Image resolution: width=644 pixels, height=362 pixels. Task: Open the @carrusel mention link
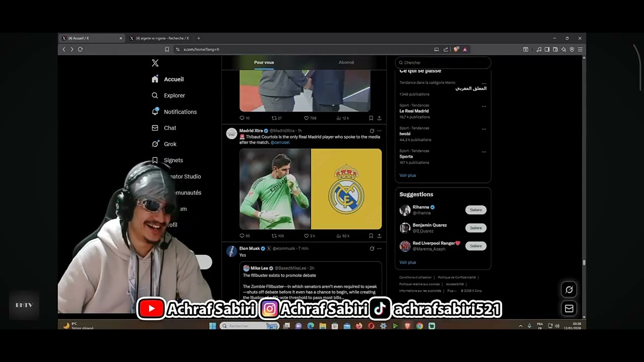[x=280, y=142]
